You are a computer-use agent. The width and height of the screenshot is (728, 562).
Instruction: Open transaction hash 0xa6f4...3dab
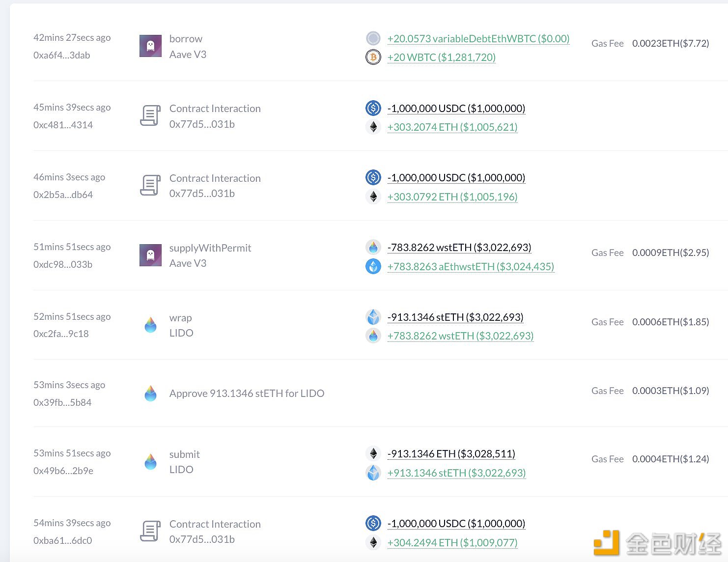coord(62,55)
